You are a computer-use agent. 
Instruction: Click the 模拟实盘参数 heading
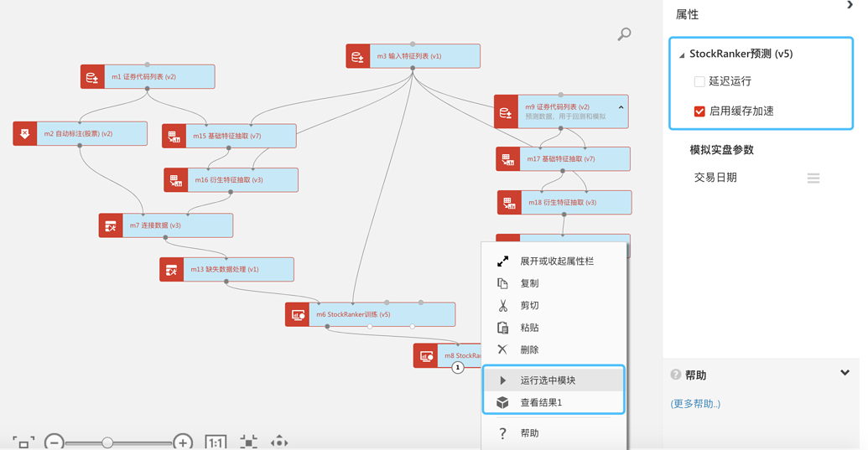point(721,150)
